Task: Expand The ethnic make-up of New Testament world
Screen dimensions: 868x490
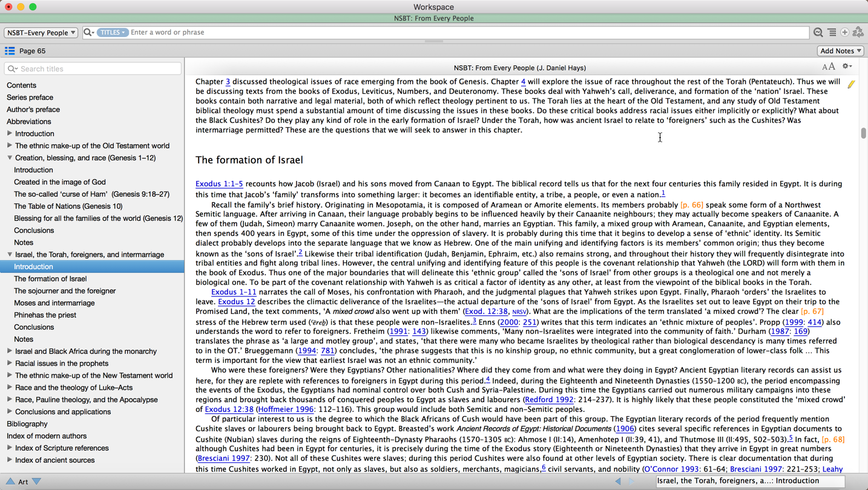Action: pyautogui.click(x=10, y=375)
